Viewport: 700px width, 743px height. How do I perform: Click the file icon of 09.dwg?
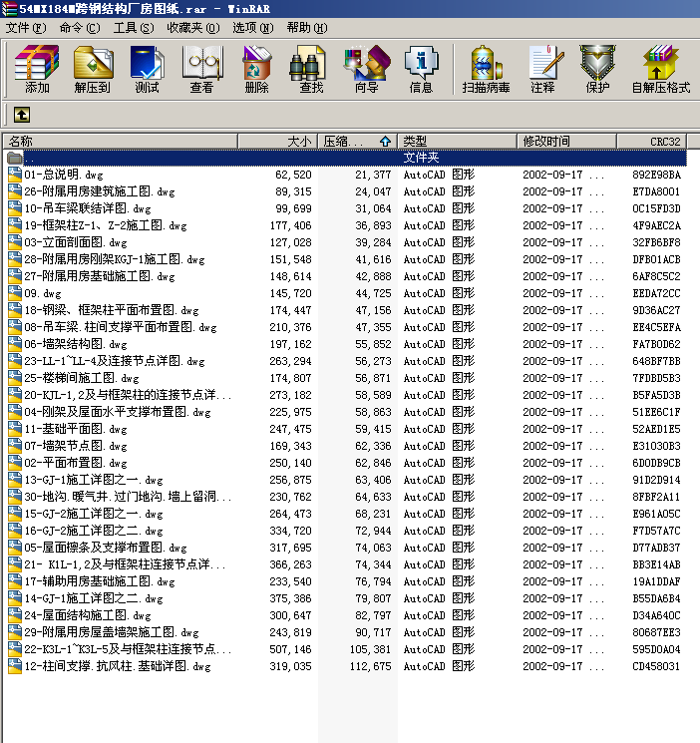point(15,293)
